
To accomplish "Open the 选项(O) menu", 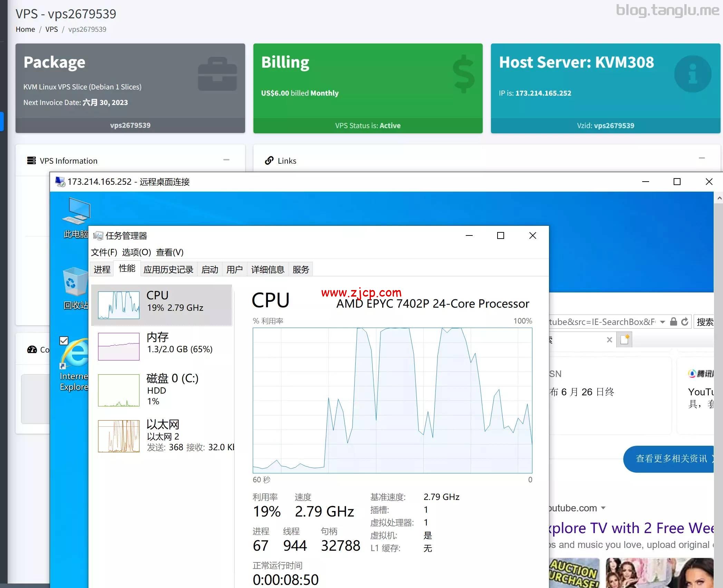I will tap(136, 252).
